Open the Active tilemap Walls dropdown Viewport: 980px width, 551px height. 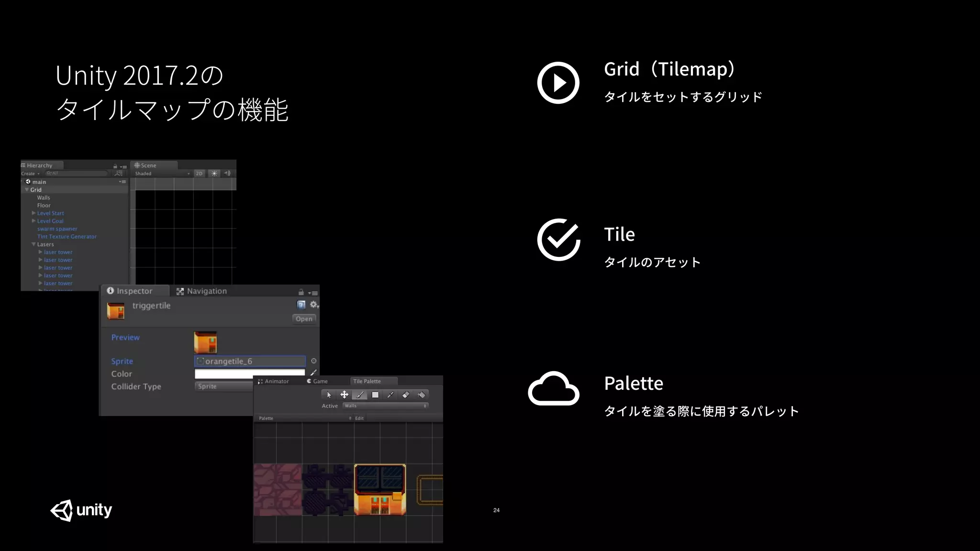click(x=385, y=406)
